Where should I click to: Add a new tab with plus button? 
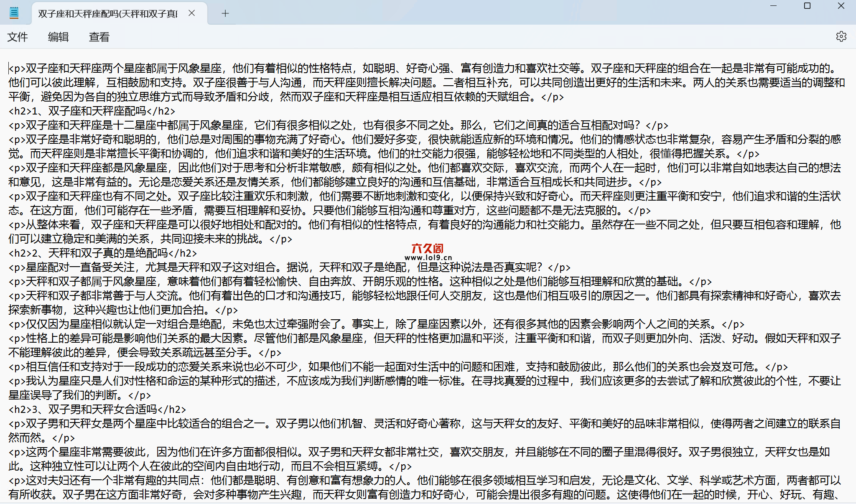point(225,13)
